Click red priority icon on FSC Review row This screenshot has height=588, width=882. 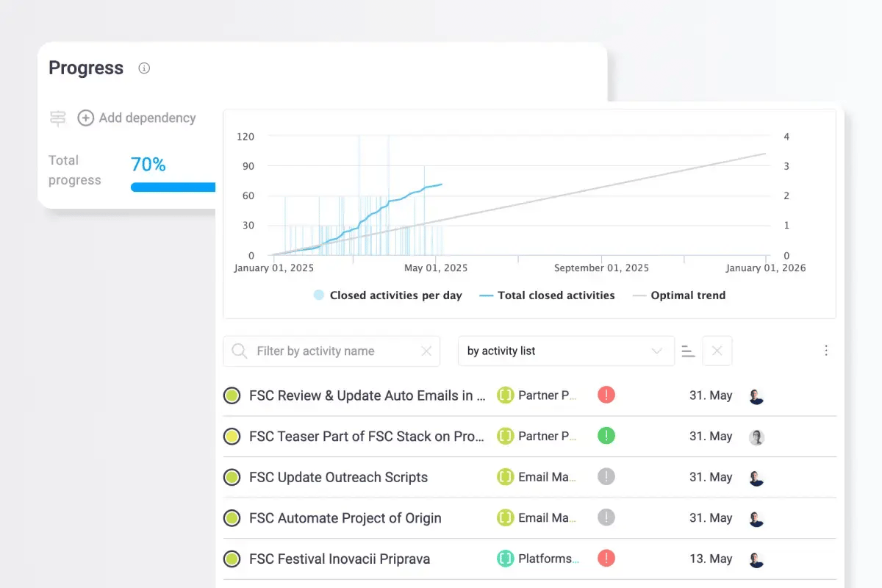click(606, 395)
